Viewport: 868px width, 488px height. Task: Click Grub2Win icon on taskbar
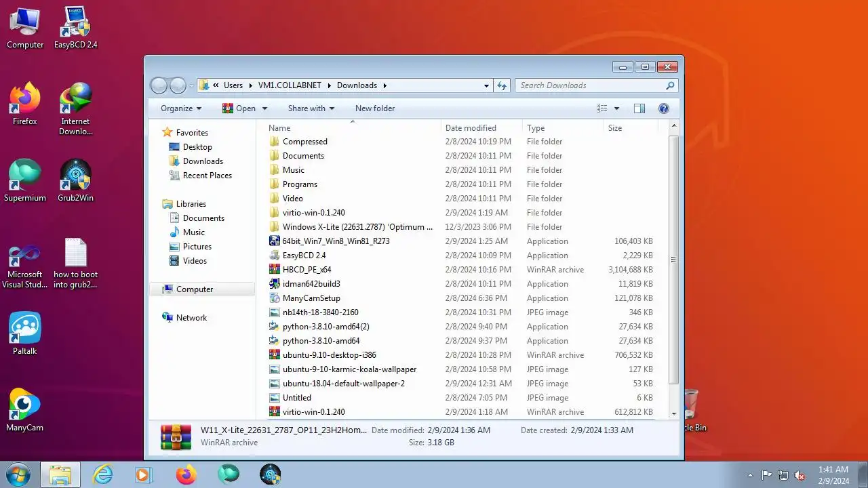click(271, 474)
